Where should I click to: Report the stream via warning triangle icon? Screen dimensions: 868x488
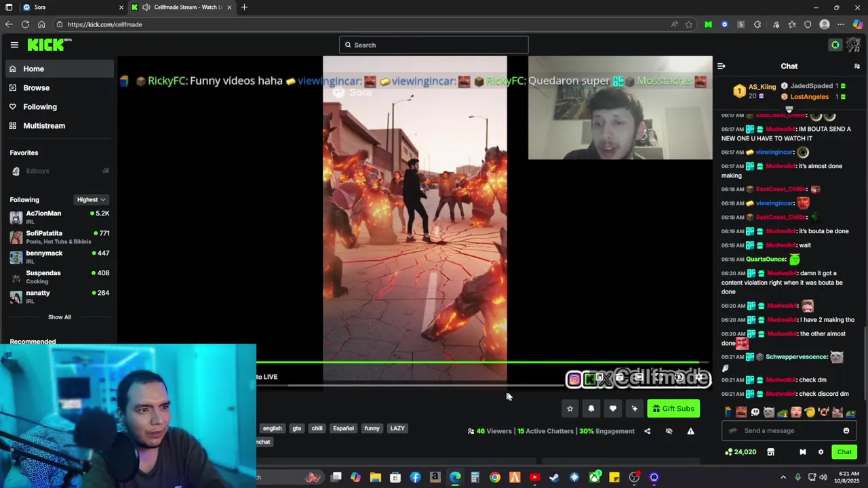click(x=690, y=431)
